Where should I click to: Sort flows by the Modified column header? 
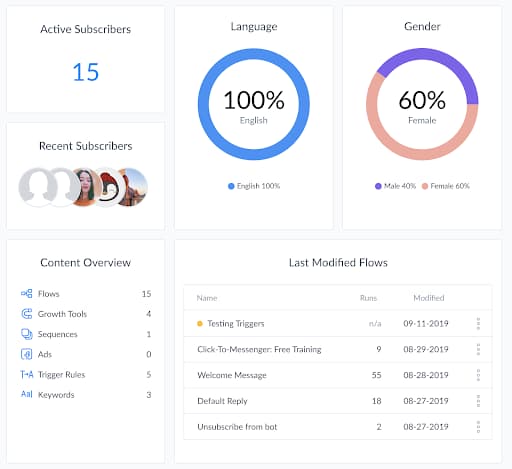pyautogui.click(x=429, y=298)
